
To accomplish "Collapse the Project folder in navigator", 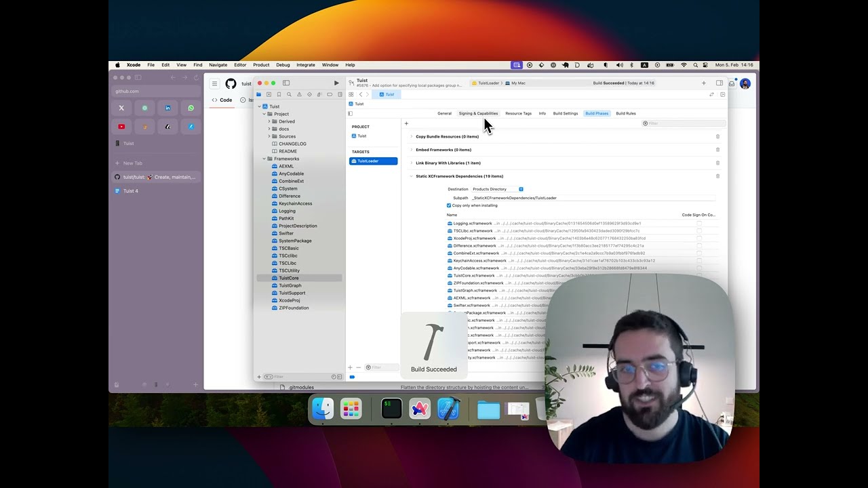I will point(264,114).
